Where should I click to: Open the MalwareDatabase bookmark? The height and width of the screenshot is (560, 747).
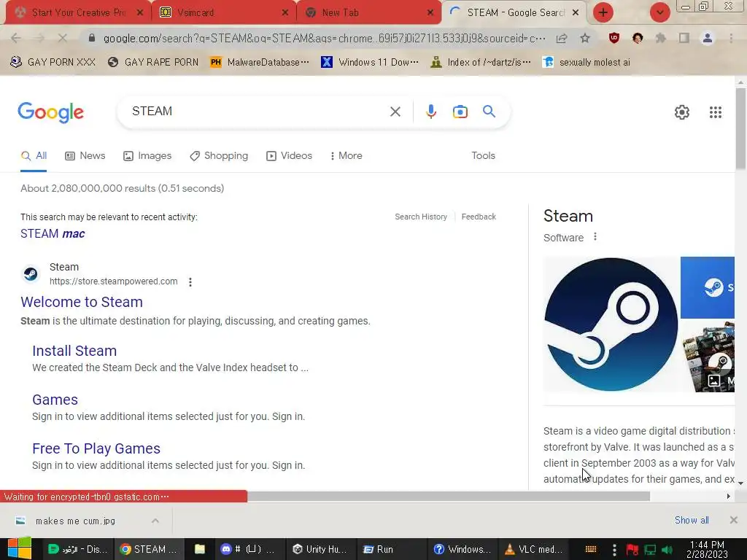[260, 63]
